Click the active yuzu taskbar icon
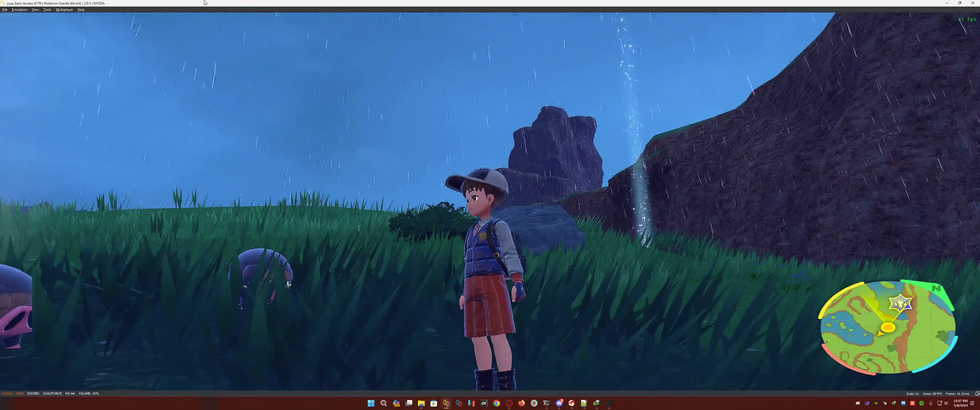The image size is (980, 410). tap(446, 403)
